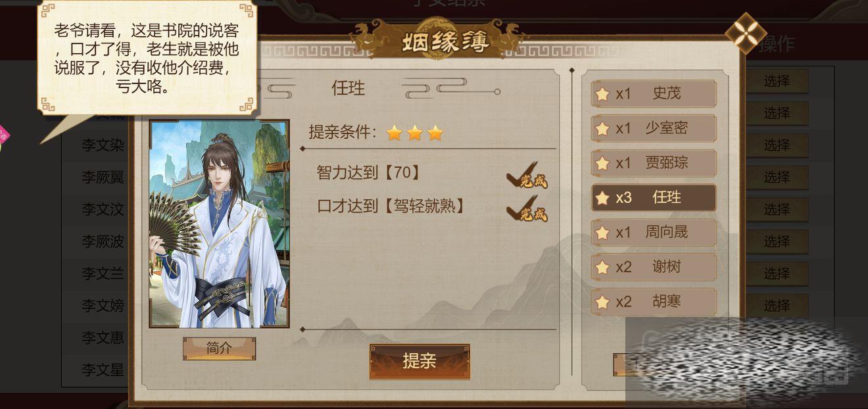Click the star icon beside 史茂
Viewport: 868px width, 409px height.
602,94
